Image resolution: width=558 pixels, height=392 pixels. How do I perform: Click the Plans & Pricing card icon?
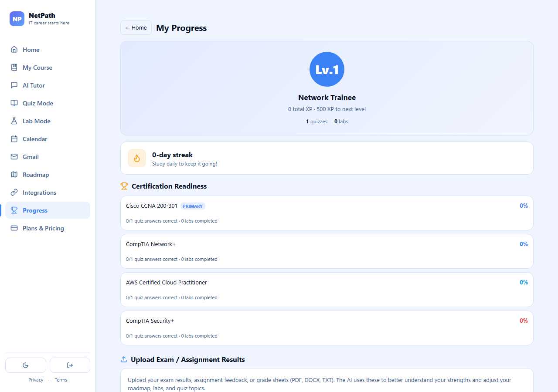(x=14, y=228)
